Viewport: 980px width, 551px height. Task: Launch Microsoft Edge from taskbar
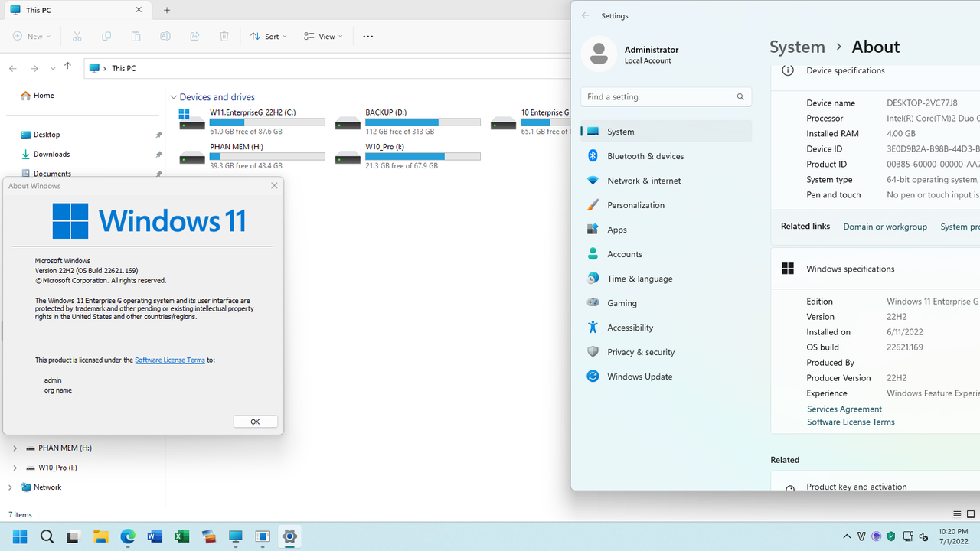(x=127, y=536)
